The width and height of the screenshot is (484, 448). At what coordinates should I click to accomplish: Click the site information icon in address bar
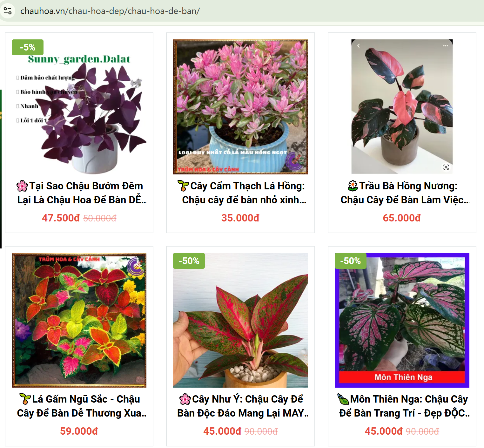[8, 11]
